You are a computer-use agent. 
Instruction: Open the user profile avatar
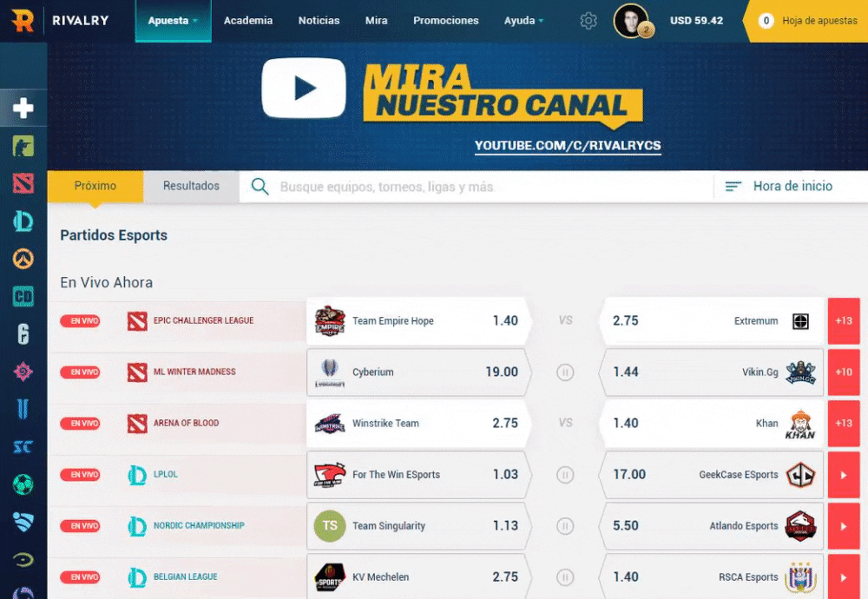click(x=632, y=21)
